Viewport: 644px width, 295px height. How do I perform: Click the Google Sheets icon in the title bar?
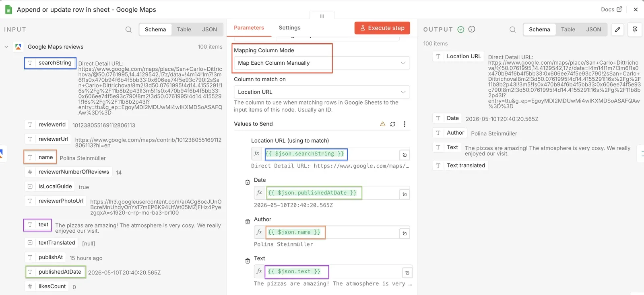coord(8,10)
